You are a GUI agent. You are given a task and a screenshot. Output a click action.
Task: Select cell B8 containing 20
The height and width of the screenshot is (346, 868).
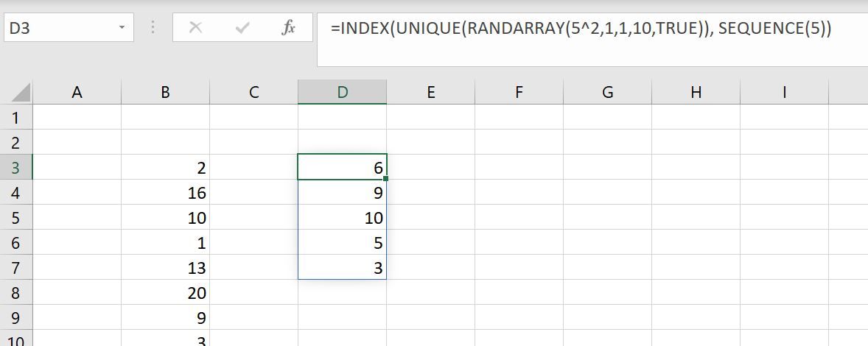(165, 292)
